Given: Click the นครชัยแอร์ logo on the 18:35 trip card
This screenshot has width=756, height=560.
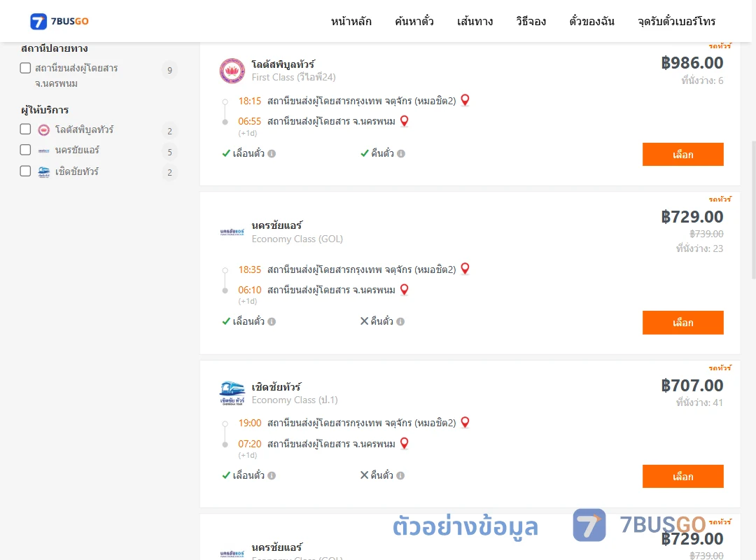Looking at the screenshot, I should 232,232.
